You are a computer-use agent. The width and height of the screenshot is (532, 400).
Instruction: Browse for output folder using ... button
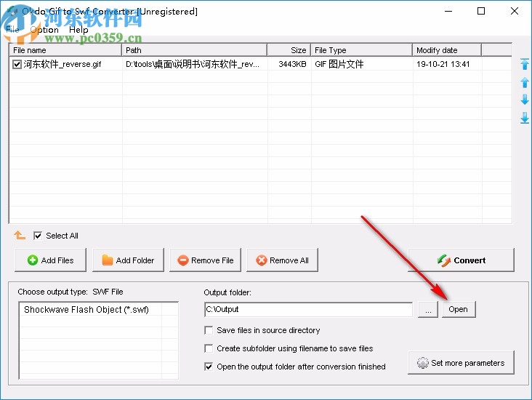[428, 309]
